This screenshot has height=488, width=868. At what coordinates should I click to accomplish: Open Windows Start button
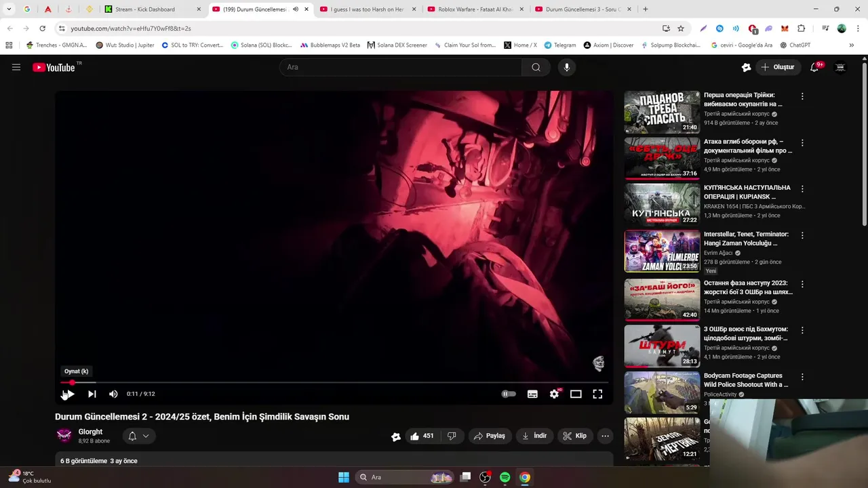(344, 477)
